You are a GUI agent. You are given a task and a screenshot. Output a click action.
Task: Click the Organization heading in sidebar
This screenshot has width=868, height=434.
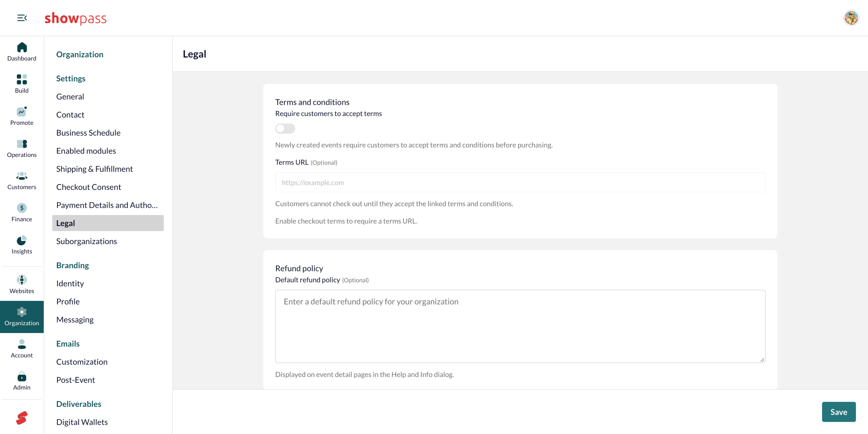[x=80, y=55]
